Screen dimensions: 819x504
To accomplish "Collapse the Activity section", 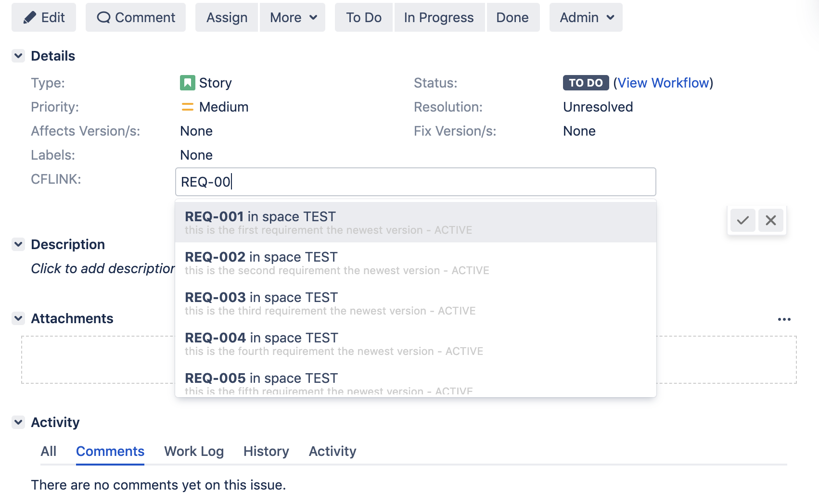I will (18, 422).
